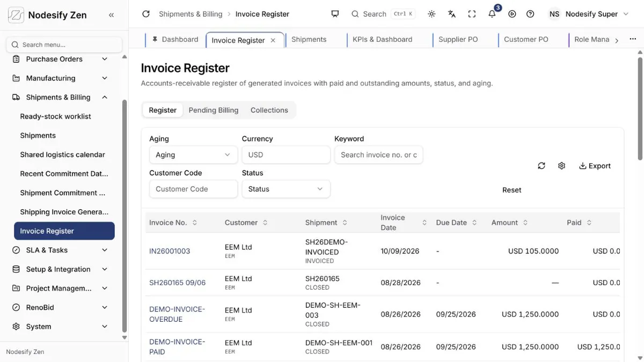
Task: Open the monitor display icon in header
Action: [335, 14]
